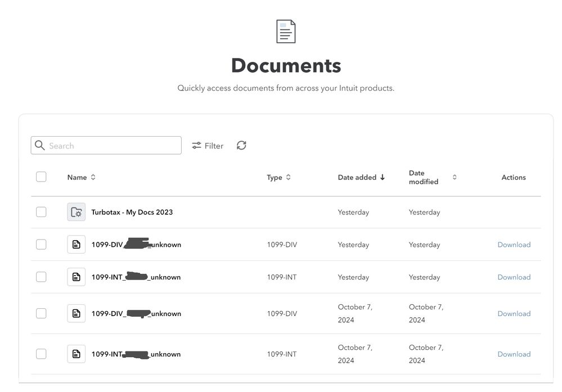
Task: Click file icon of 1099-INT added Yesterday
Action: (77, 277)
